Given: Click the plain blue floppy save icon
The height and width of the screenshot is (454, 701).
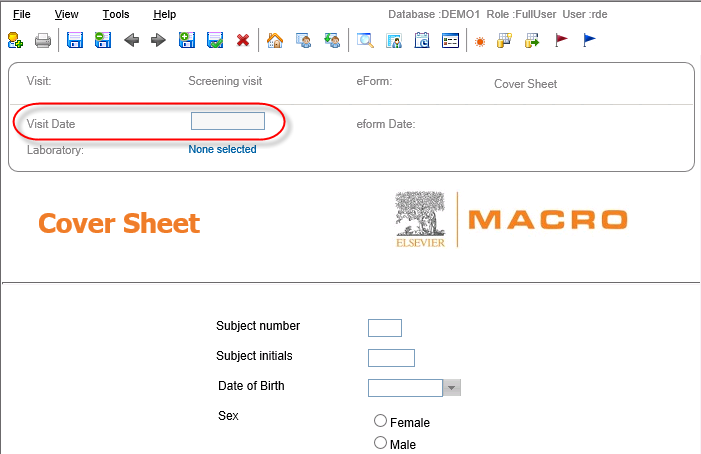Looking at the screenshot, I should tap(75, 40).
